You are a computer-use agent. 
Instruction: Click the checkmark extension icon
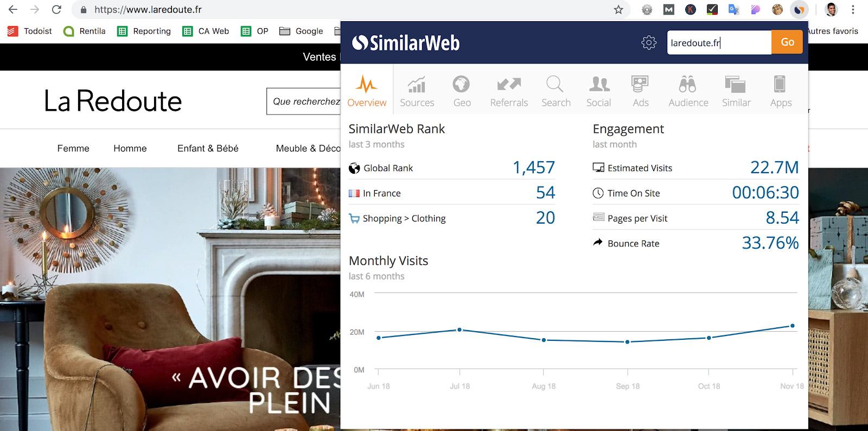712,9
